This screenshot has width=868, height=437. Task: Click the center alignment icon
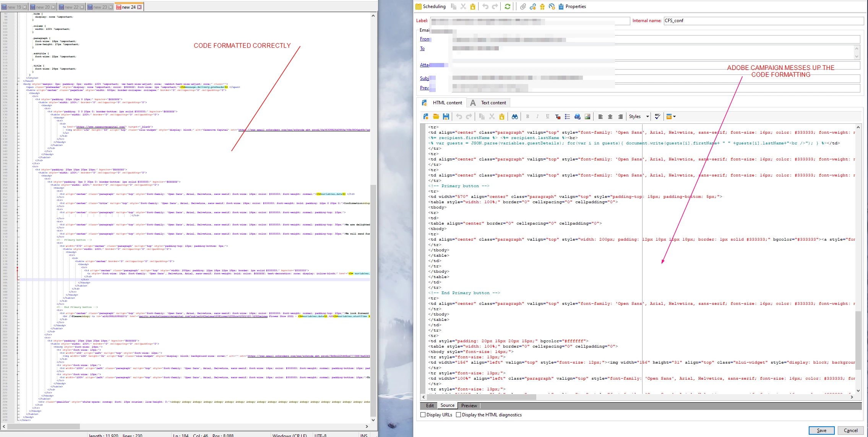pyautogui.click(x=610, y=117)
